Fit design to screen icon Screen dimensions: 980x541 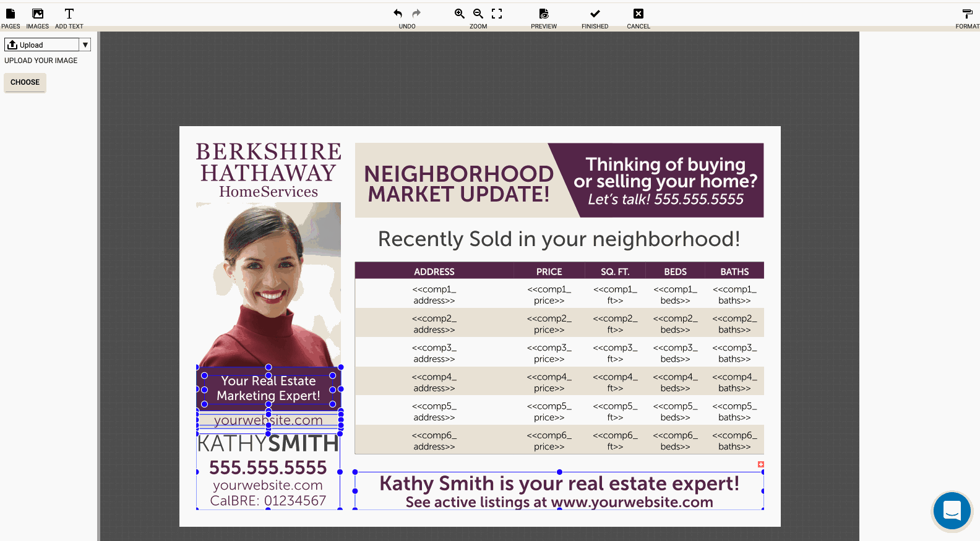coord(497,14)
